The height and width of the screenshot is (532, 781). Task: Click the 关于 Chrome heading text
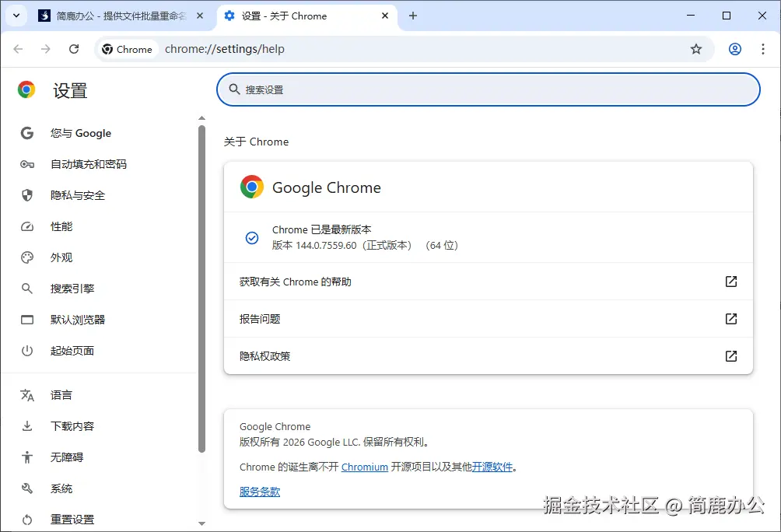256,142
